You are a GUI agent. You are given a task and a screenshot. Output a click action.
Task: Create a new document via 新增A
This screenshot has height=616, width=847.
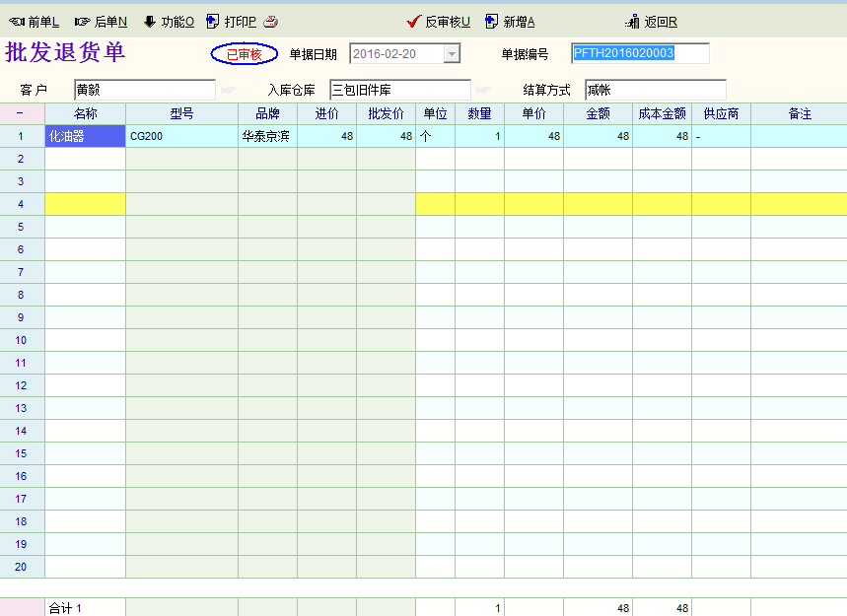(x=510, y=22)
